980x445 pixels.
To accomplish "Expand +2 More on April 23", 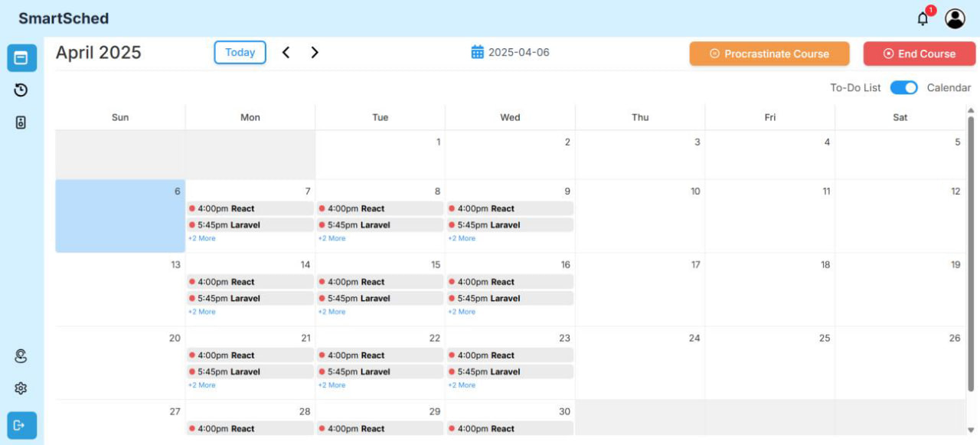I will pyautogui.click(x=462, y=385).
